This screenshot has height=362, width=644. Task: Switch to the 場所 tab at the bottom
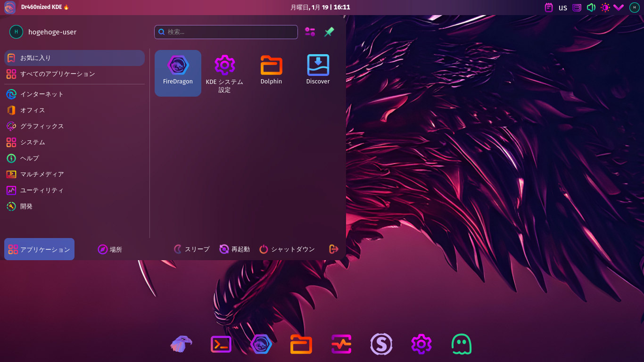click(110, 249)
